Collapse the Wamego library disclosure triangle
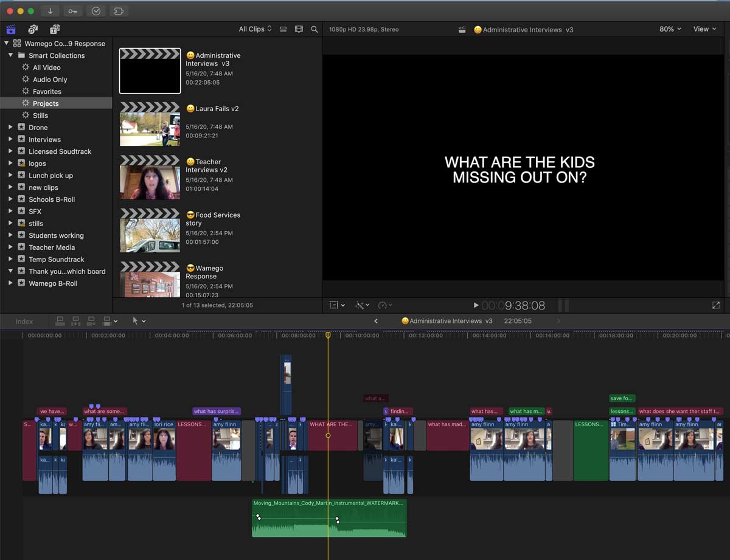The height and width of the screenshot is (560, 730). 6,43
